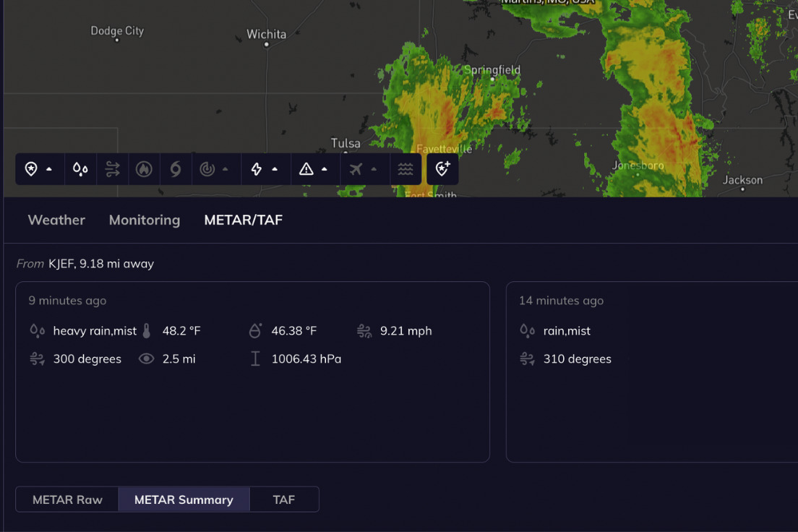Open the METAR/TAF section
This screenshot has height=532, width=798.
[x=243, y=220]
